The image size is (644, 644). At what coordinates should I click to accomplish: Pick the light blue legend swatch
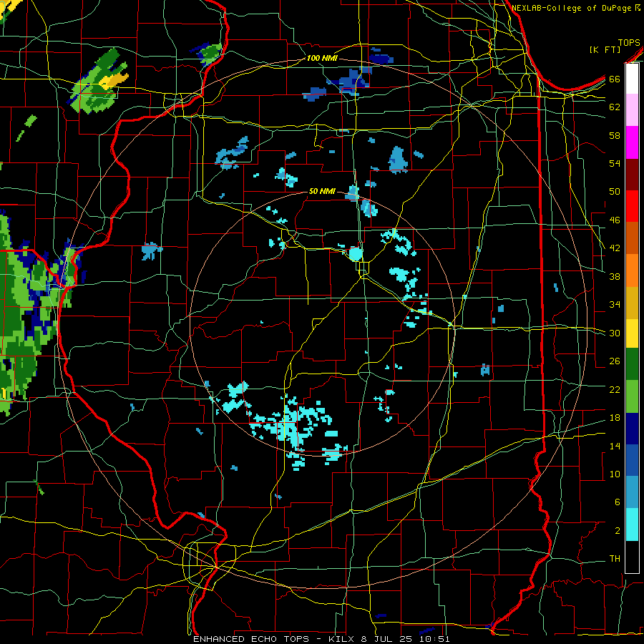632,492
